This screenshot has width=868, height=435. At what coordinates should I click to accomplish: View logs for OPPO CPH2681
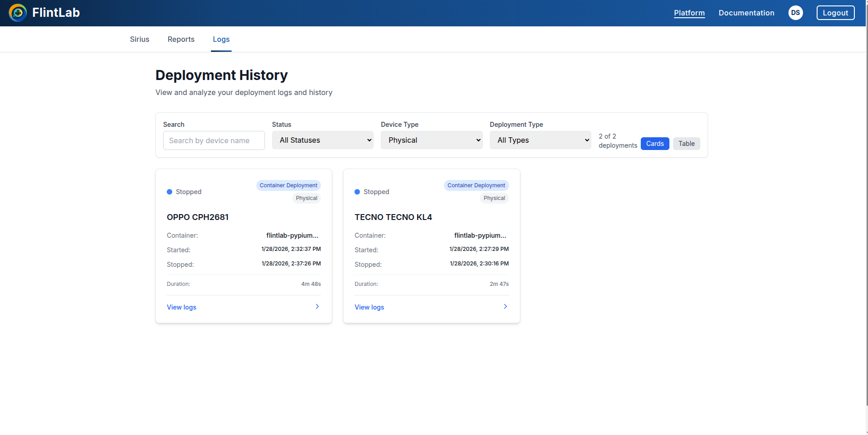click(x=181, y=307)
